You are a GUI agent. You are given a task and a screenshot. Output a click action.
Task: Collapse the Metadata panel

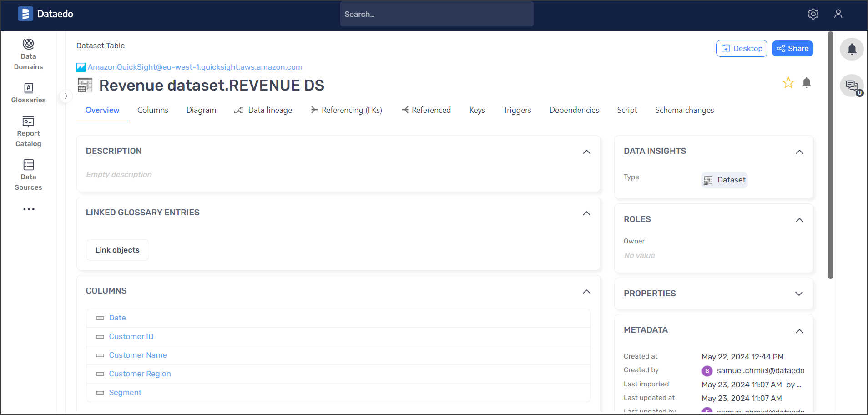point(800,331)
